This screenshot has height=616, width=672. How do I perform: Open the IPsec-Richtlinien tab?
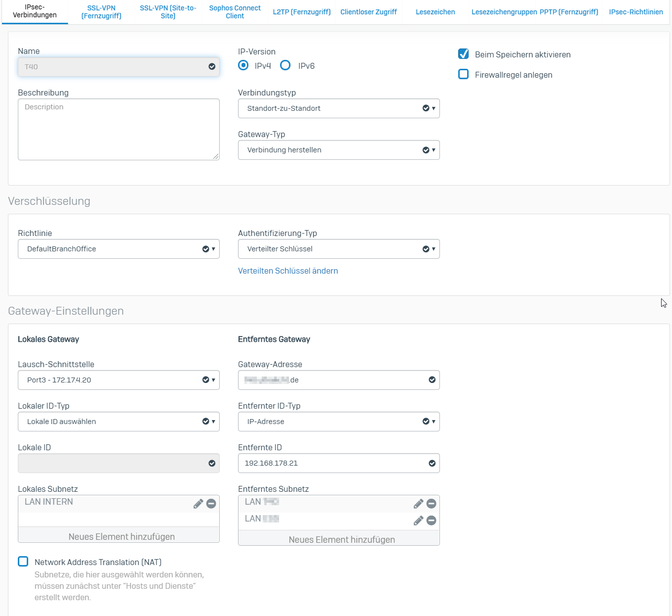(x=635, y=12)
